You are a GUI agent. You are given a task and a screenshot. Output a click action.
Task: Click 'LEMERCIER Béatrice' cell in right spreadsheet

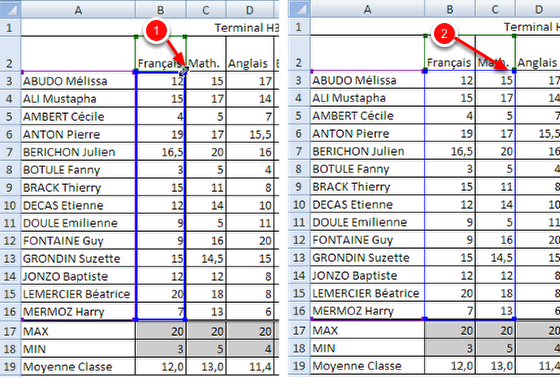pos(368,293)
